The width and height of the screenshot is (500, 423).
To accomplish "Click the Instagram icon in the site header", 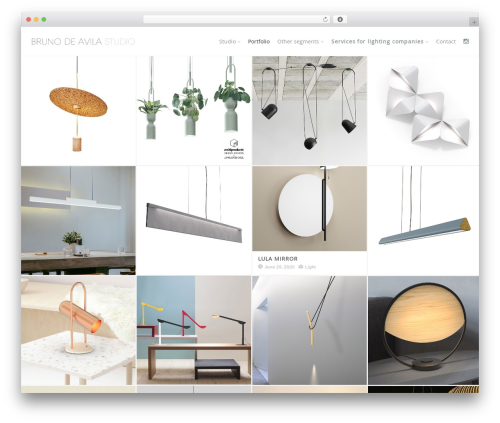I will [x=466, y=41].
